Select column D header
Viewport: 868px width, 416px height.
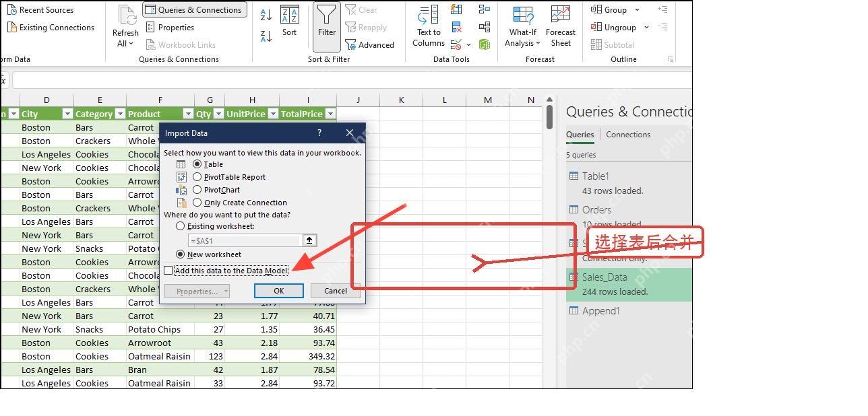click(46, 100)
